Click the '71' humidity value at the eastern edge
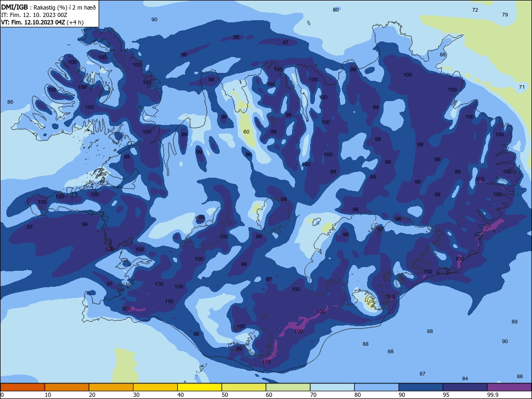Viewport: 532px width, 399px height. (522, 87)
